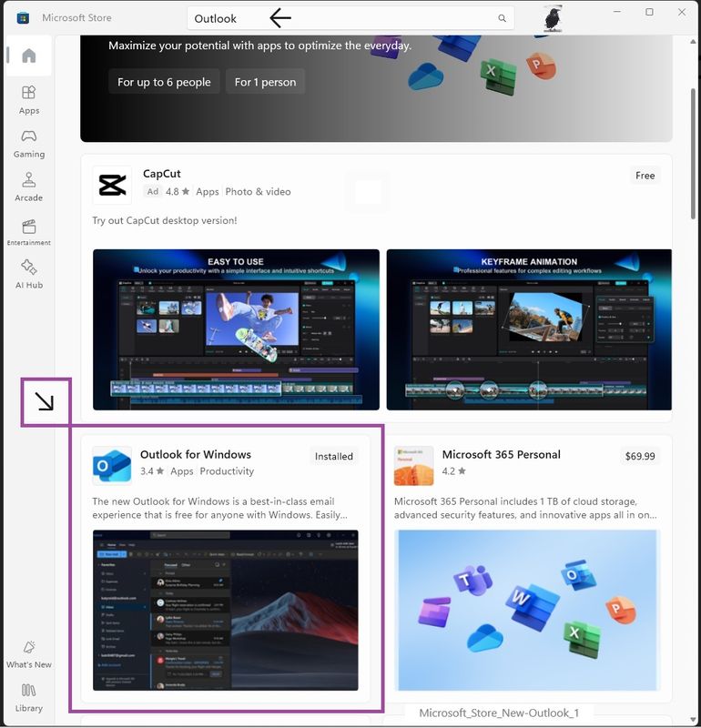Click the Microsoft Store logo icon
The image size is (701, 728).
[23, 18]
